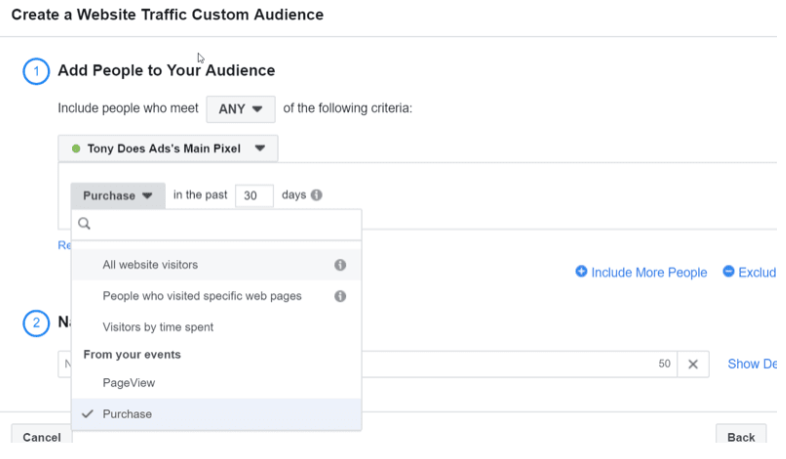Click info icon for specific web pages option
786x459 pixels.
pos(340,296)
